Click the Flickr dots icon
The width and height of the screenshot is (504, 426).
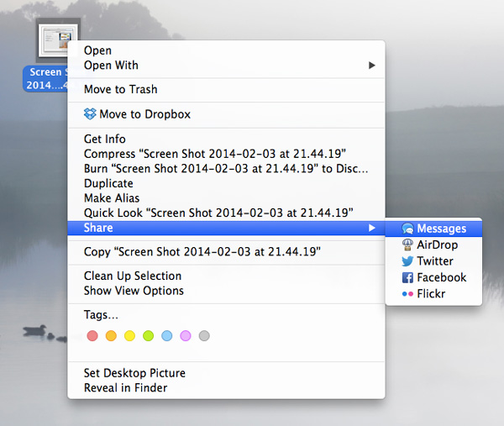click(407, 294)
